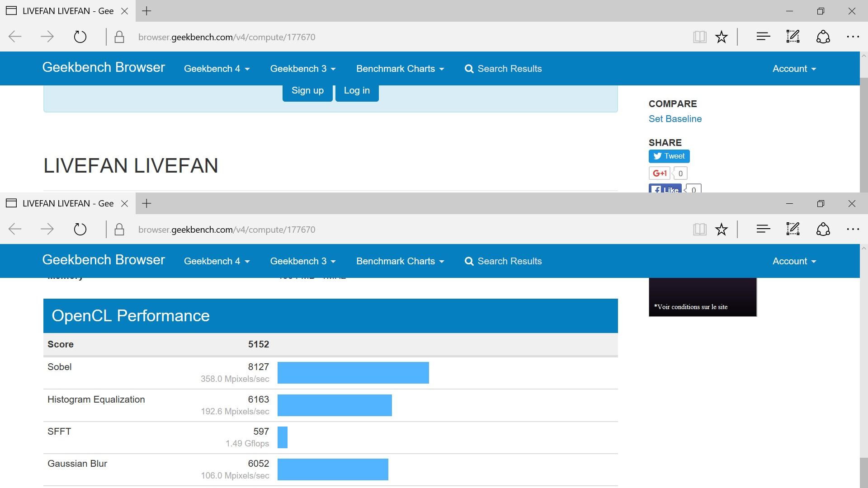The height and width of the screenshot is (488, 868).
Task: Expand the Geekbench 3 dropdown in the bottom navbar
Action: click(x=302, y=261)
